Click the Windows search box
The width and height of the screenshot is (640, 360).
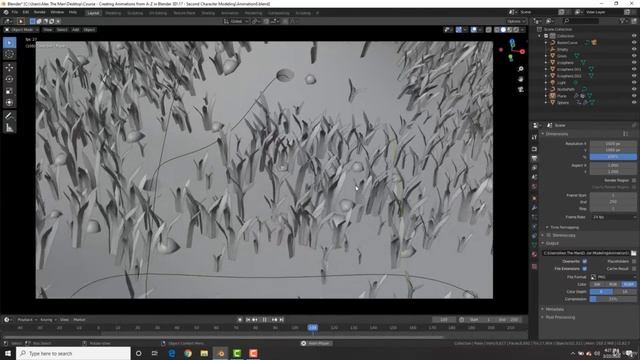tap(73, 353)
